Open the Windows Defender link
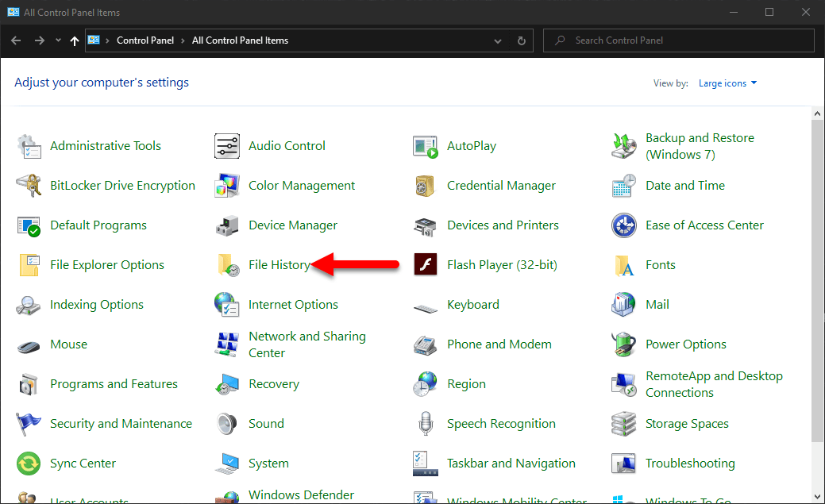Image resolution: width=825 pixels, height=504 pixels. 302,495
